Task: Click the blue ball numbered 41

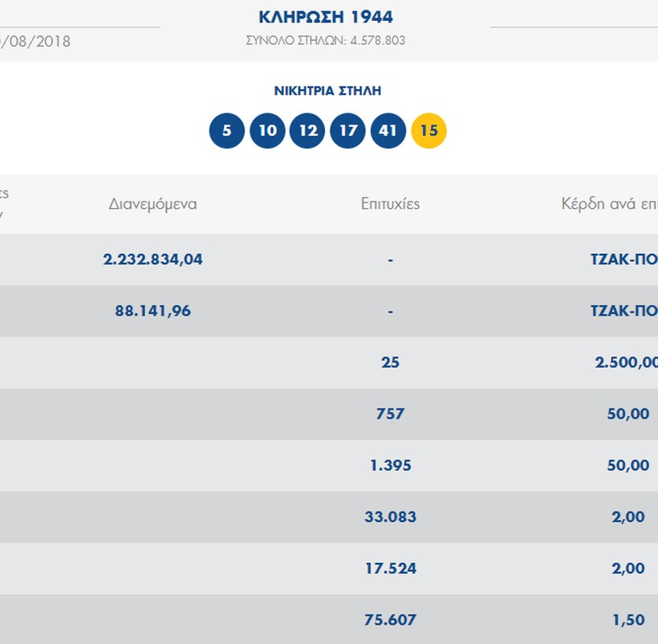Action: 388,131
